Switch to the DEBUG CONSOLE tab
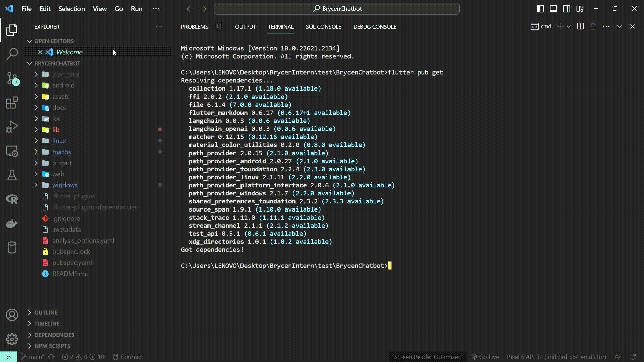 [374, 27]
